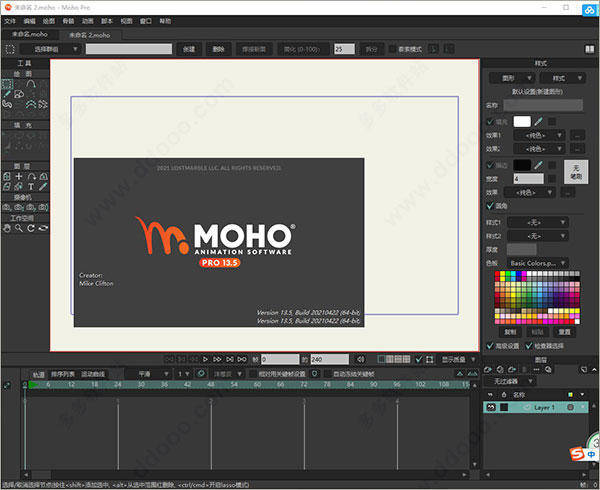Image resolution: width=600 pixels, height=490 pixels.
Task: Select the Scatter brush tool
Action: [43, 104]
